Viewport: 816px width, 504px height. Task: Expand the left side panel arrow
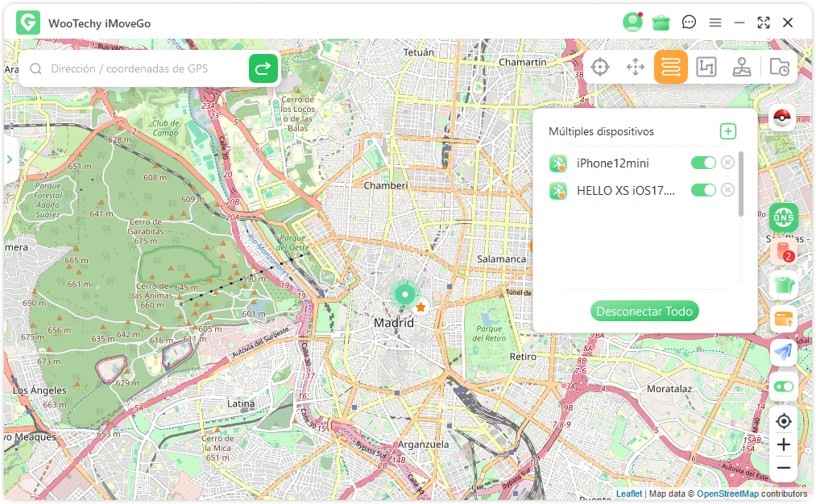10,159
